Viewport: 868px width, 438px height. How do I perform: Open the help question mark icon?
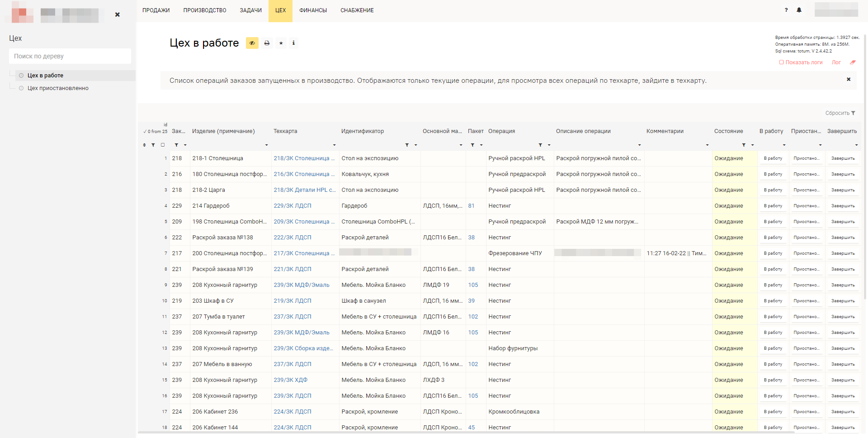coord(786,10)
